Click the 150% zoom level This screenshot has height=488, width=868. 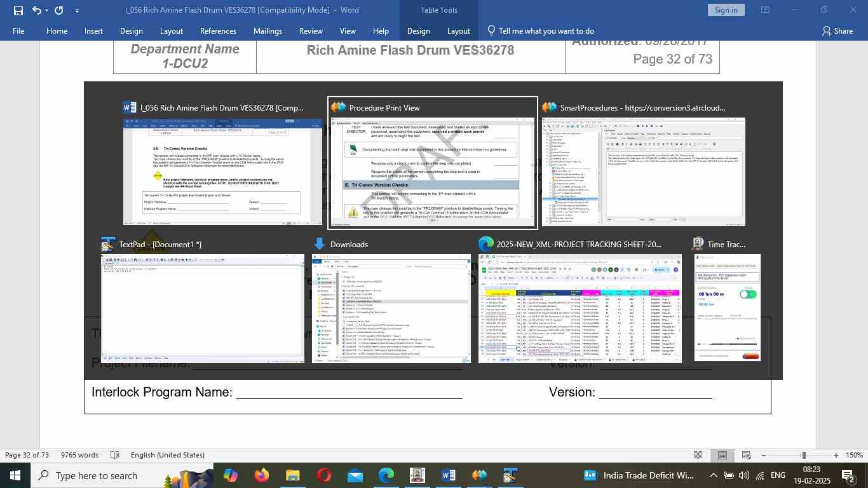[x=855, y=455]
